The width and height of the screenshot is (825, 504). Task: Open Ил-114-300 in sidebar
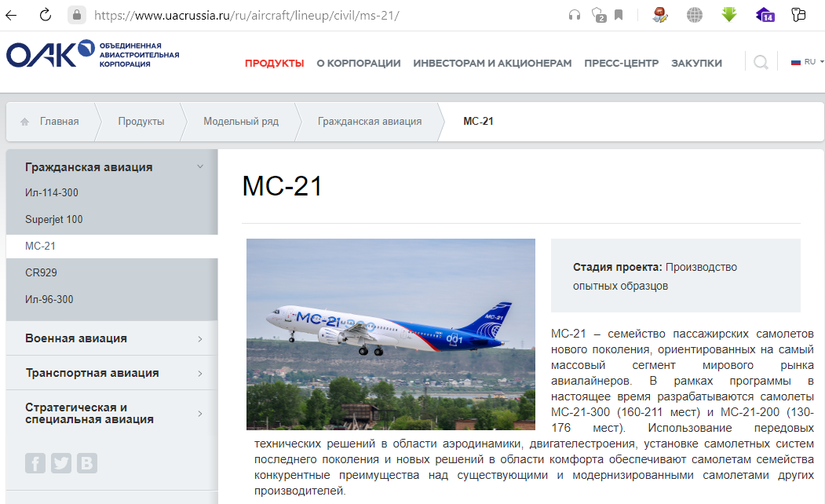[52, 192]
